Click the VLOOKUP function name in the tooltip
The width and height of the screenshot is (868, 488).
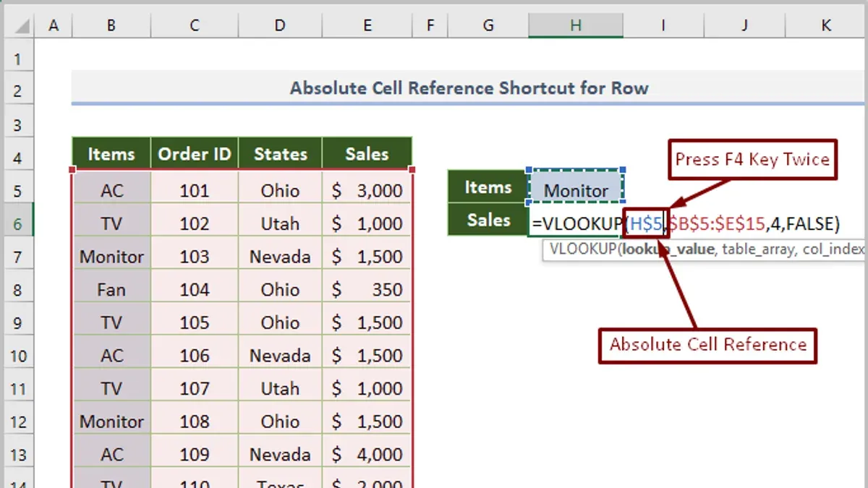583,249
